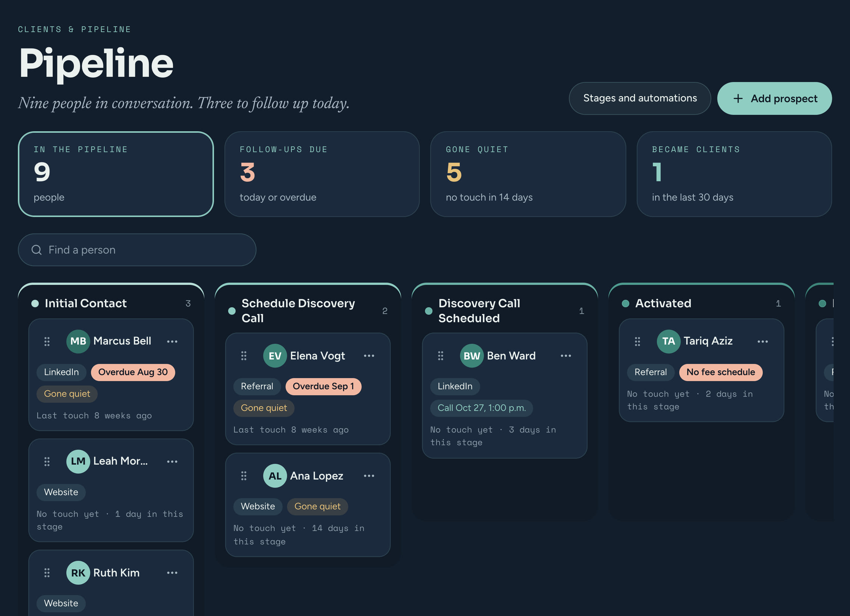Image resolution: width=850 pixels, height=616 pixels.
Task: Filter by Follow-ups Due card
Action: [x=322, y=174]
